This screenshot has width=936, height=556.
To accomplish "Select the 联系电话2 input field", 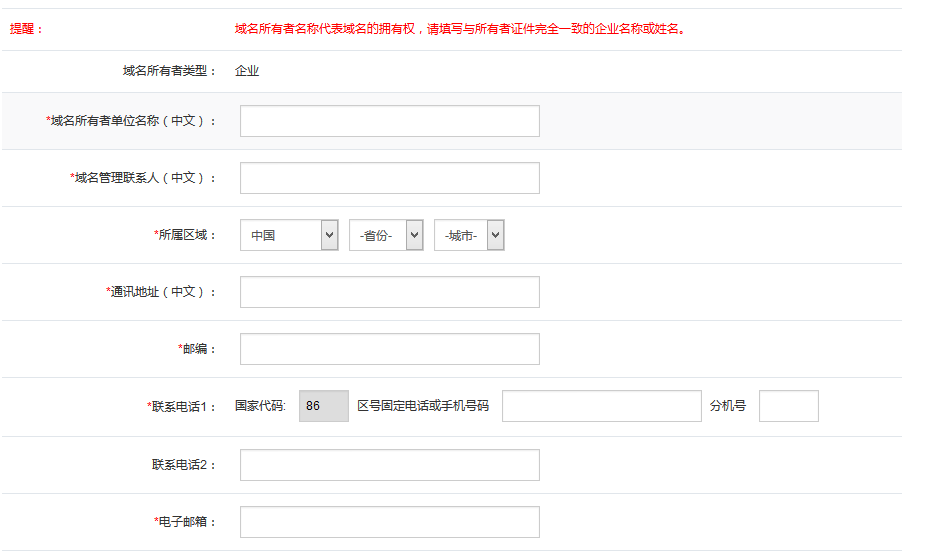I will coord(390,465).
